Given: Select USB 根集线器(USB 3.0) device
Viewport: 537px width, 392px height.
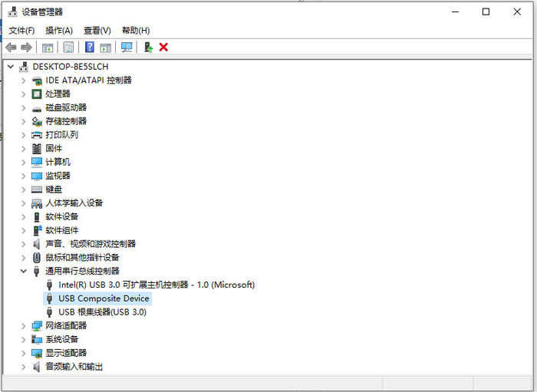Looking at the screenshot, I should (102, 312).
